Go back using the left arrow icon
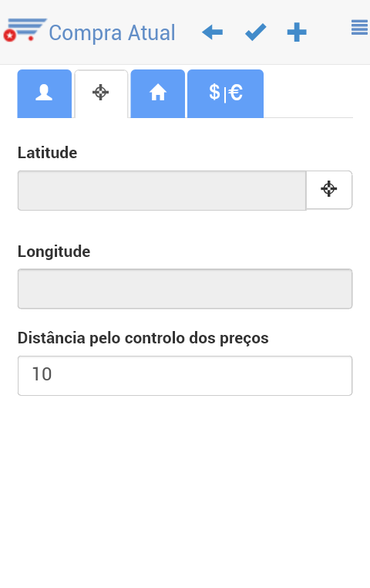This screenshot has width=370, height=588. pos(212,32)
